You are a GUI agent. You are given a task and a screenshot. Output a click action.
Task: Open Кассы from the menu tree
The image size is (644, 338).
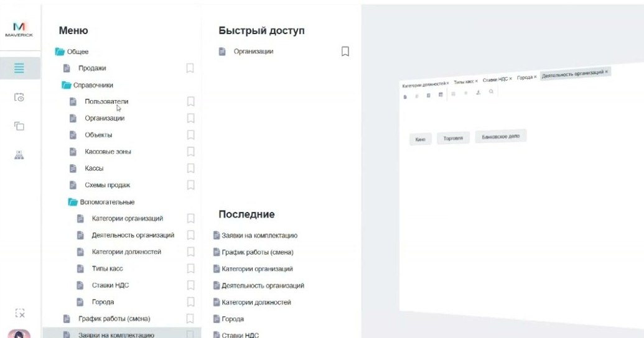[94, 168]
